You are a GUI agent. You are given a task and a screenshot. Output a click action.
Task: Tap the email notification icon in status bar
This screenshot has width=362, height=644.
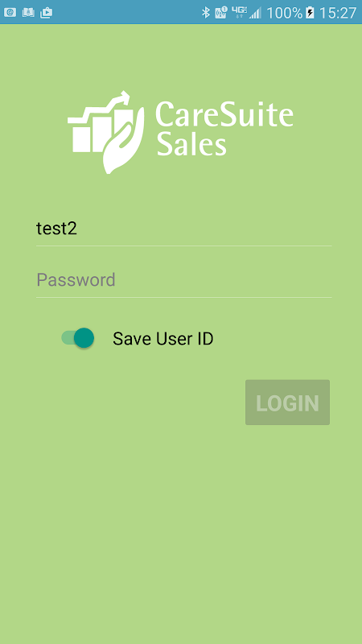[10, 12]
